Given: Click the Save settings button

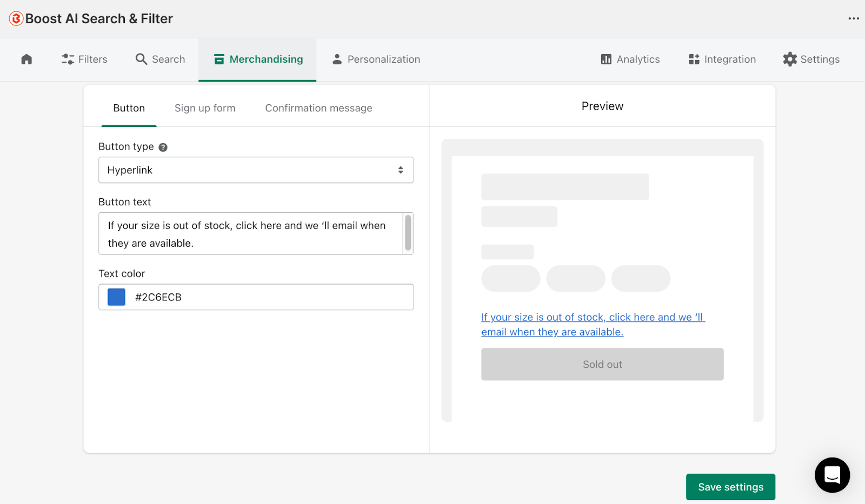Looking at the screenshot, I should 730,486.
